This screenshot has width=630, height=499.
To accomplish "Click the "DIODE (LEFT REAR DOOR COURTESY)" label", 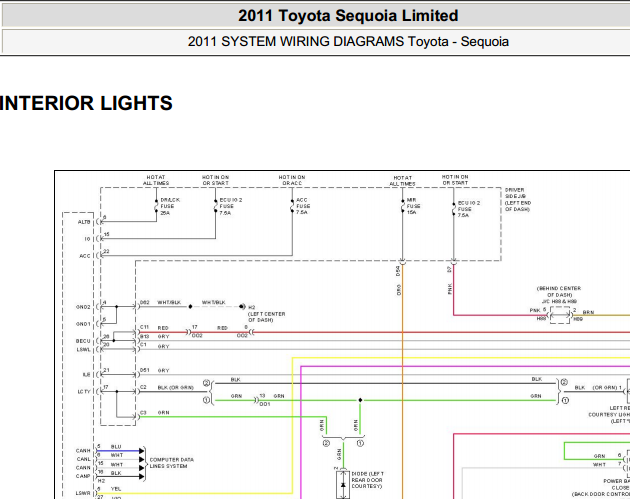I will coord(368,480).
